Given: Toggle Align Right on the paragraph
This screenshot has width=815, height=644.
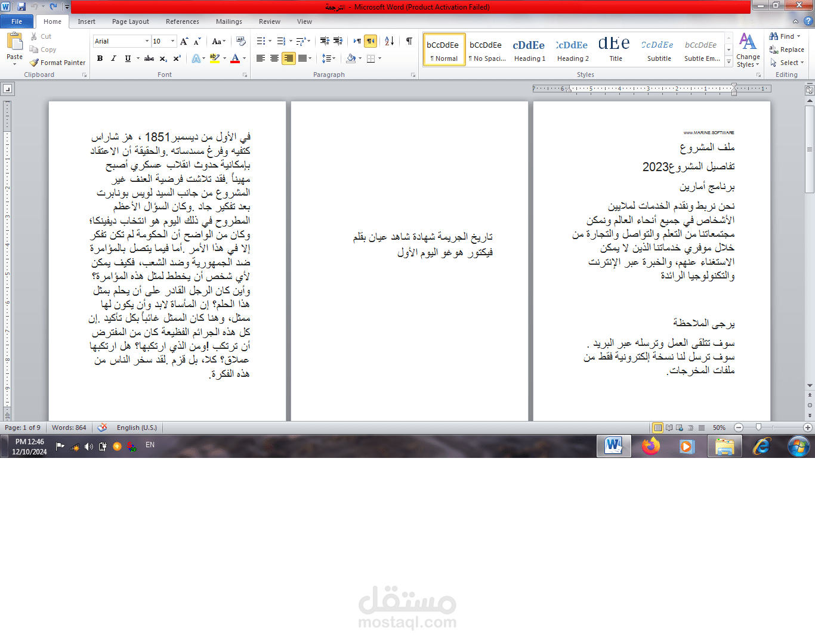Looking at the screenshot, I should point(289,58).
